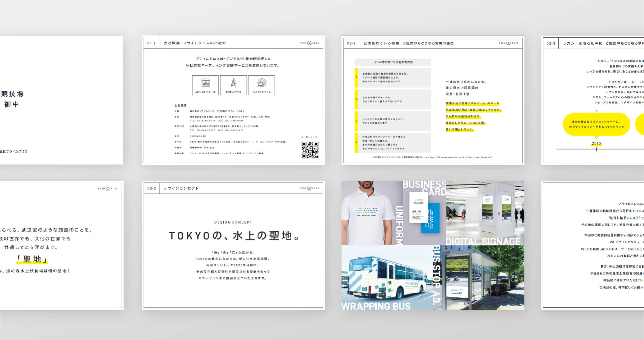This screenshot has width=644, height=340.
Task: Select the BUSINESS CARD mockup
Action: 425,213
